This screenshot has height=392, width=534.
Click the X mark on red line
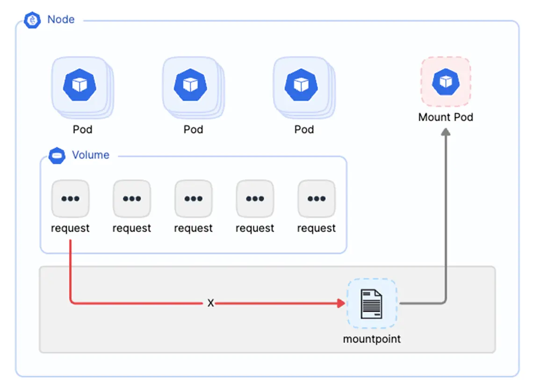(x=211, y=304)
